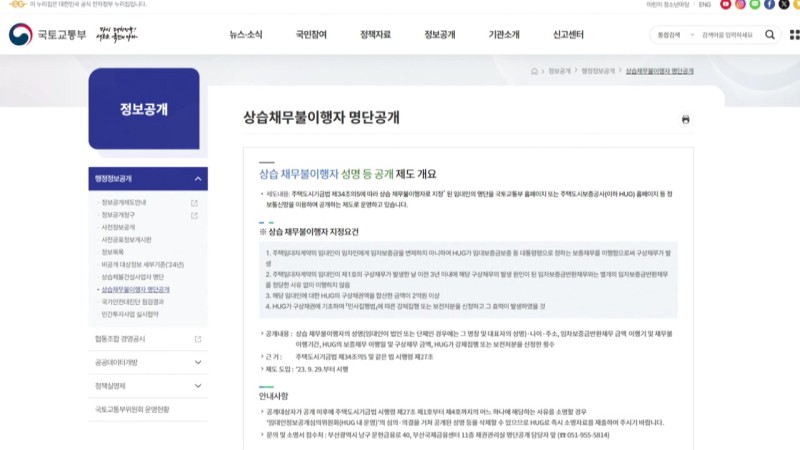Screen dimensions: 800x450
Task: Open 사전공표정보게시판 in the sidebar
Action: click(126, 240)
